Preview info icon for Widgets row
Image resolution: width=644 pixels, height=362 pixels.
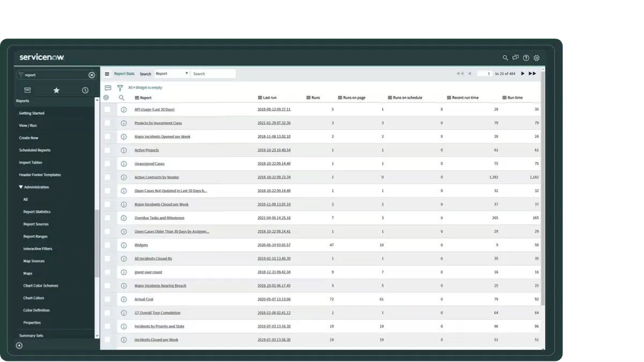[x=123, y=245]
